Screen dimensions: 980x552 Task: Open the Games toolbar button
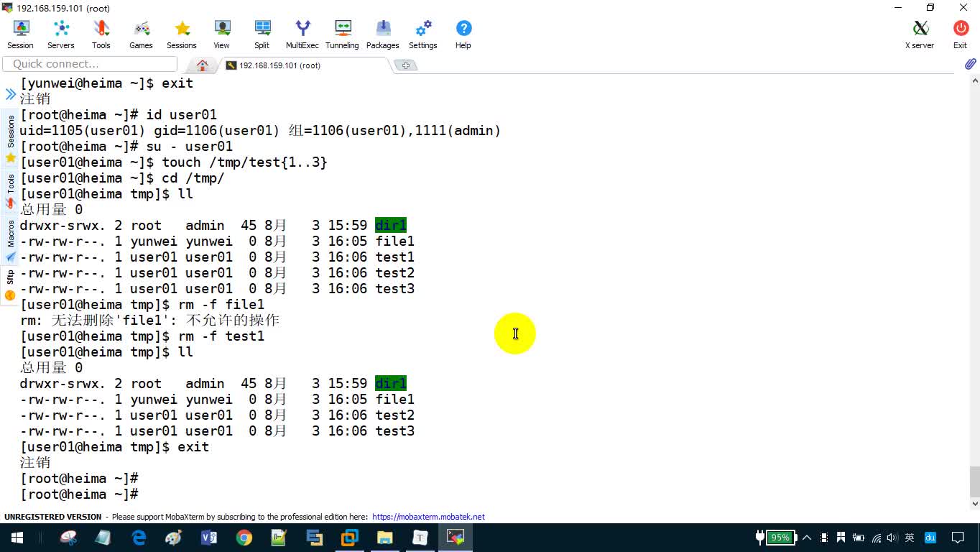coord(142,34)
